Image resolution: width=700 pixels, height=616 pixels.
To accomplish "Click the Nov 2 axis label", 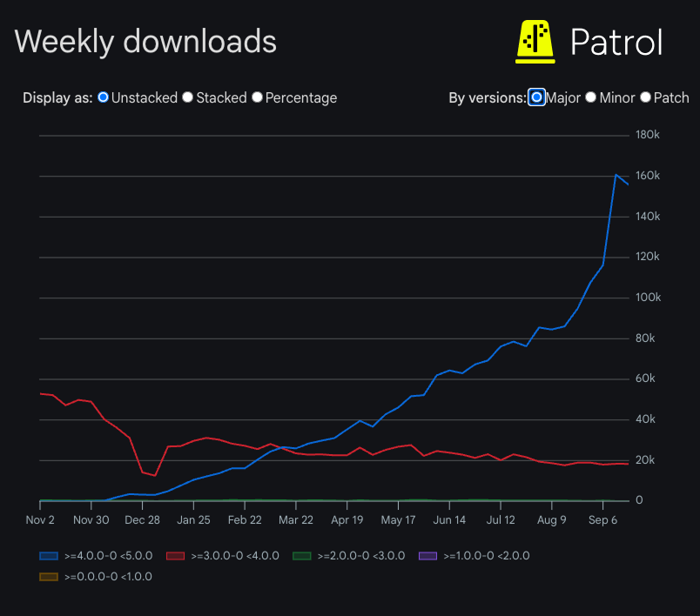I will coord(40,520).
